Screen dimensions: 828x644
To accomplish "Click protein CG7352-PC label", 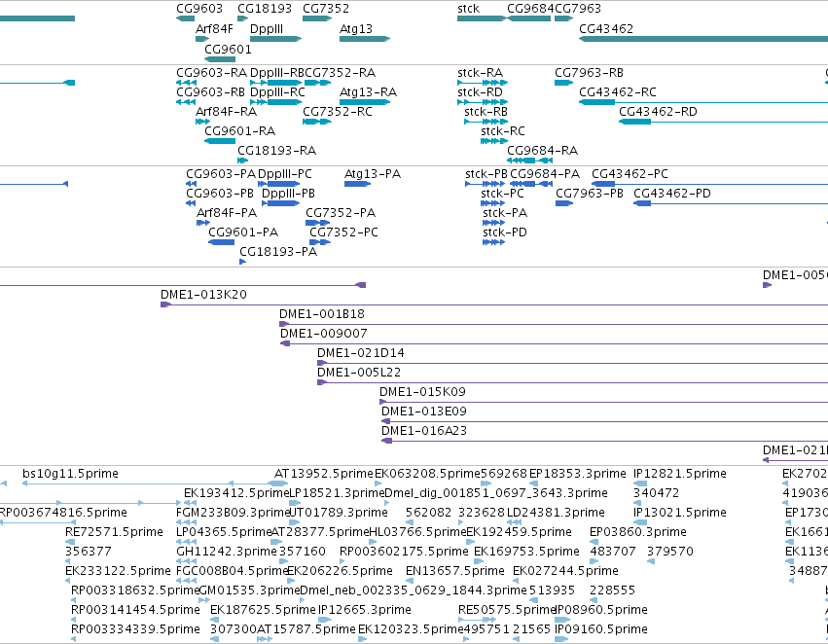I will pos(343,233).
